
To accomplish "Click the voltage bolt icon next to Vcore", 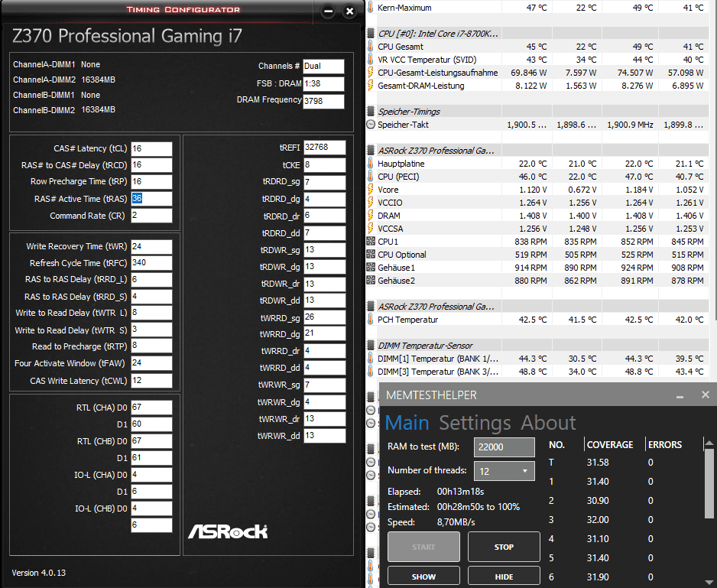I will 371,190.
